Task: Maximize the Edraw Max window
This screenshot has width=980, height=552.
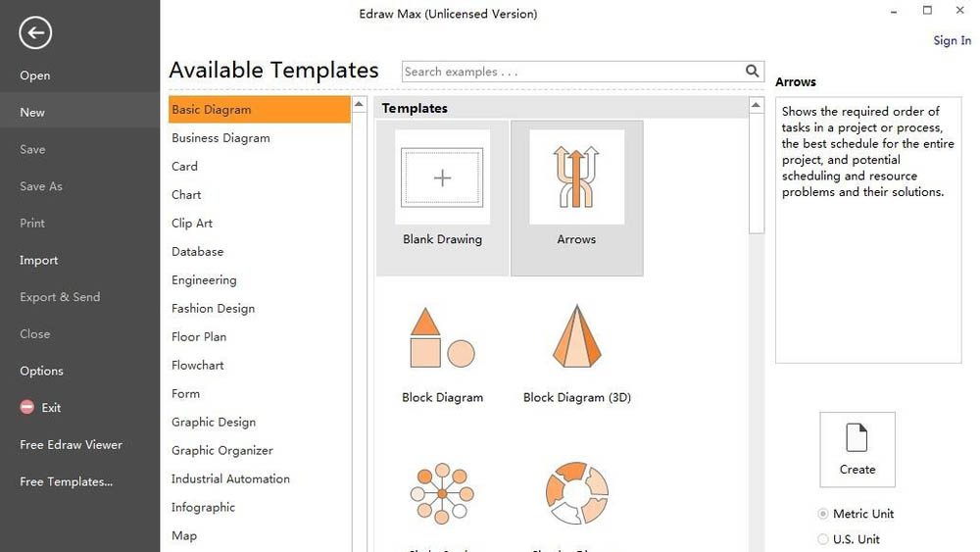Action: [927, 10]
